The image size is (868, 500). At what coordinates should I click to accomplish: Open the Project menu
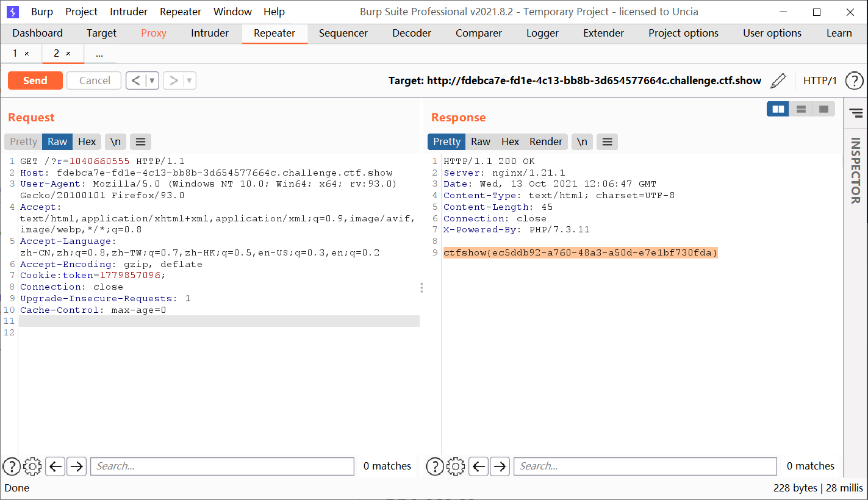click(x=82, y=12)
